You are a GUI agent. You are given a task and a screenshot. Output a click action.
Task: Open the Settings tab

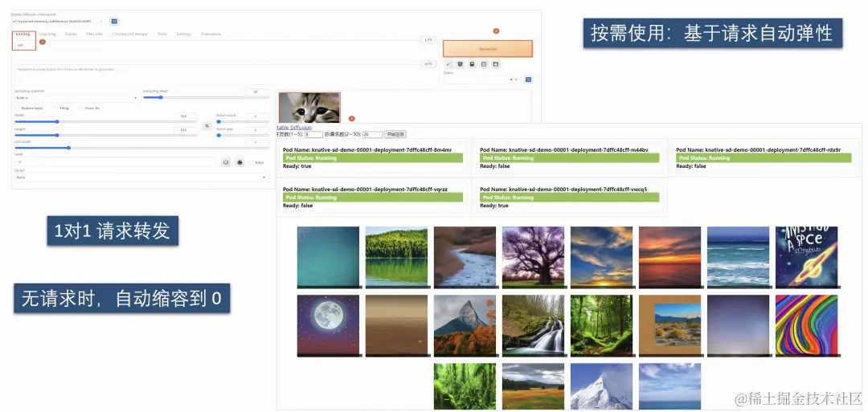pos(184,34)
